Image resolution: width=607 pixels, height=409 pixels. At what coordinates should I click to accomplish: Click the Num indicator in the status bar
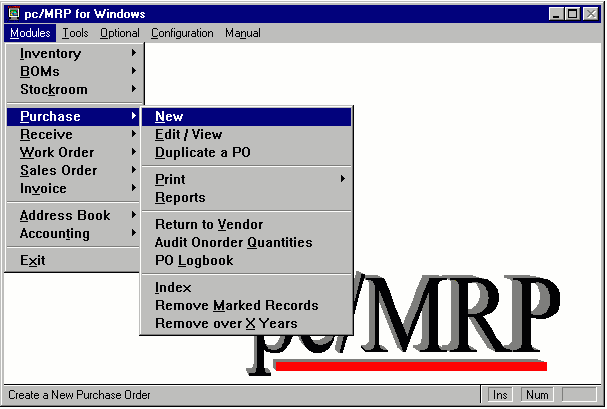click(537, 395)
